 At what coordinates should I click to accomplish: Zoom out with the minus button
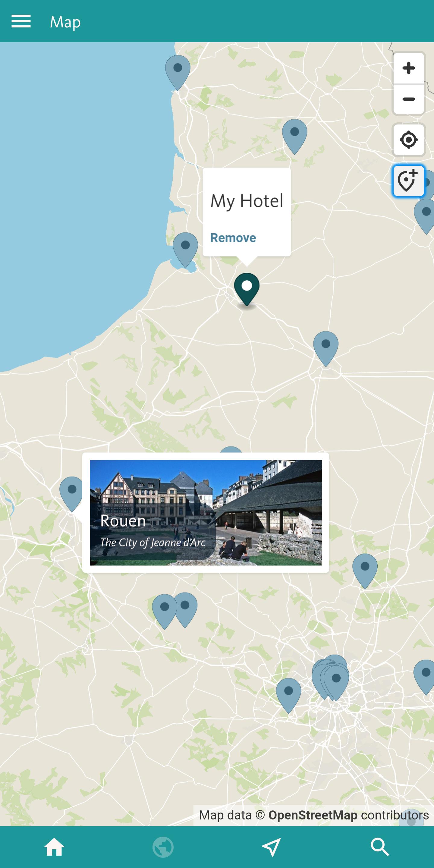tap(408, 99)
